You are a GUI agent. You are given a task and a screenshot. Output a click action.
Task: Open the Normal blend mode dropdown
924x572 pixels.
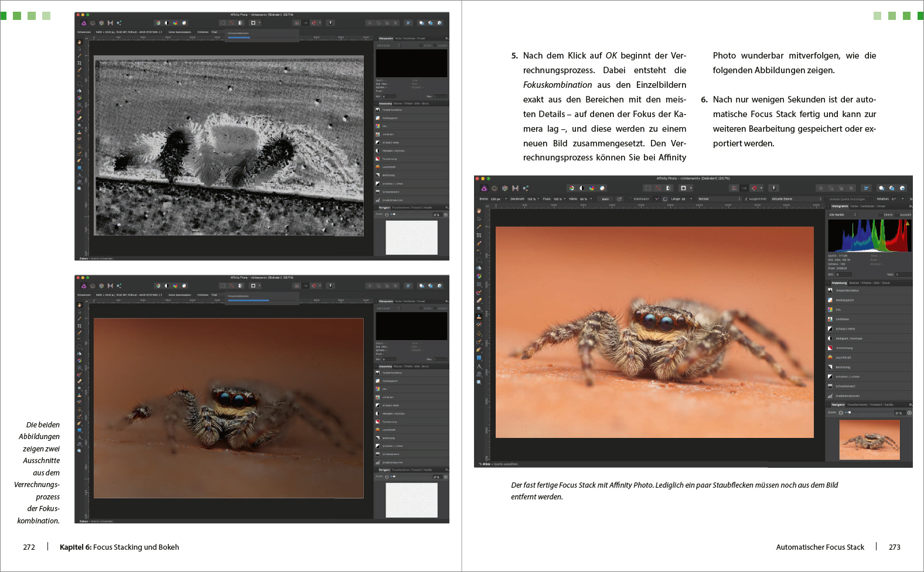(x=719, y=199)
